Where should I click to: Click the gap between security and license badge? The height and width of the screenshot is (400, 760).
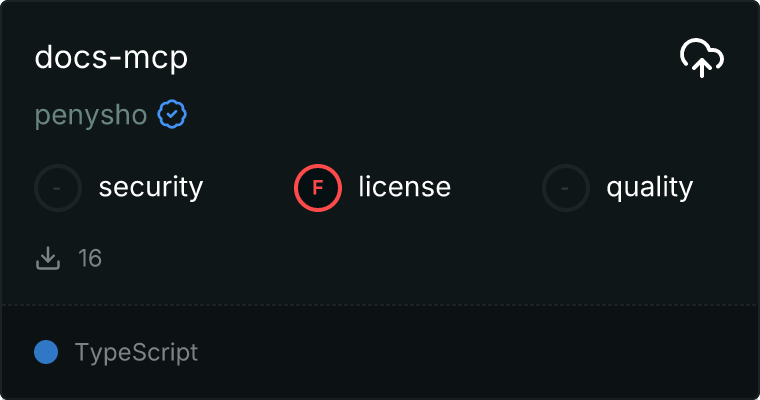tap(248, 187)
